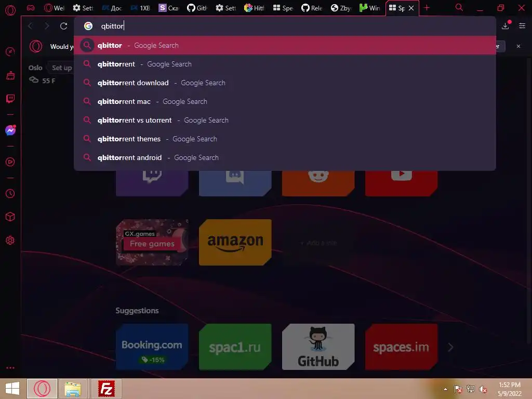Reload the current page
532x399 pixels.
point(63,26)
